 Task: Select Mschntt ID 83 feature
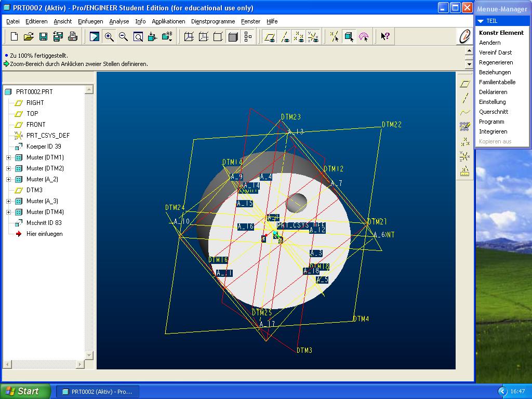click(x=44, y=223)
